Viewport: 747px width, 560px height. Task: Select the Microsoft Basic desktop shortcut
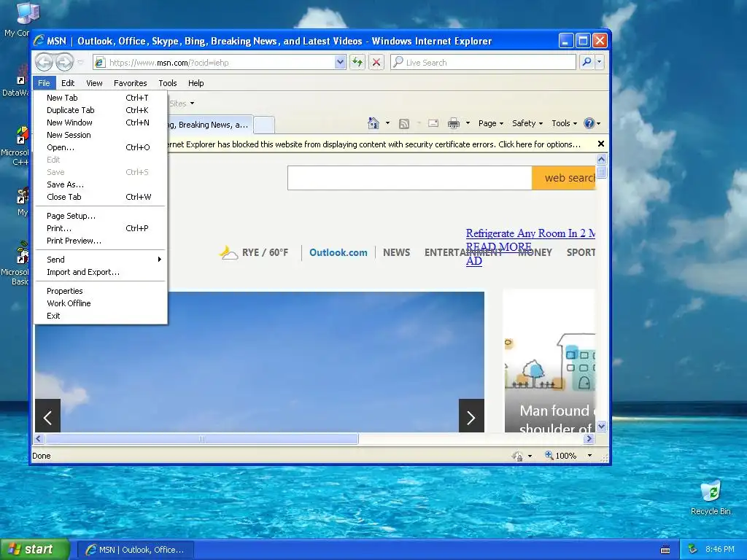[x=23, y=252]
